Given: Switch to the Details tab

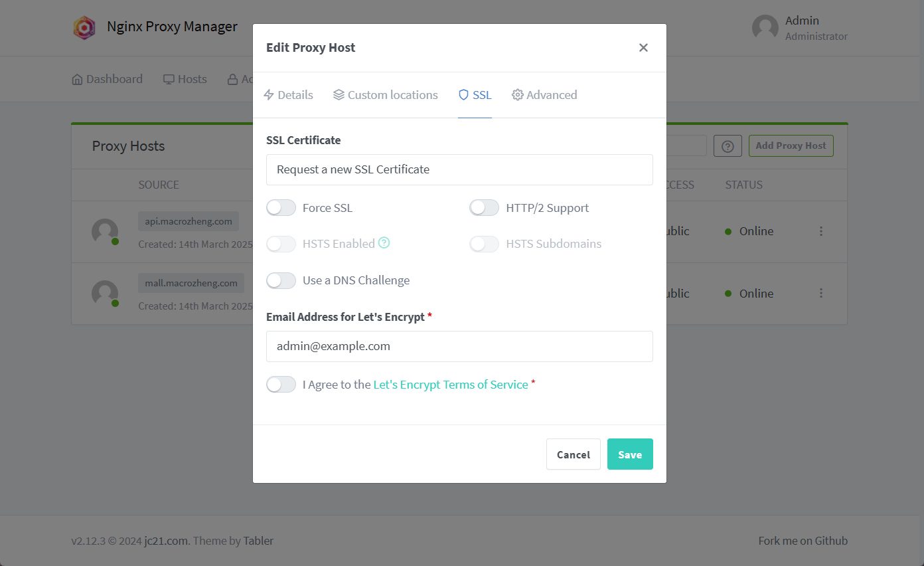Looking at the screenshot, I should (x=289, y=95).
